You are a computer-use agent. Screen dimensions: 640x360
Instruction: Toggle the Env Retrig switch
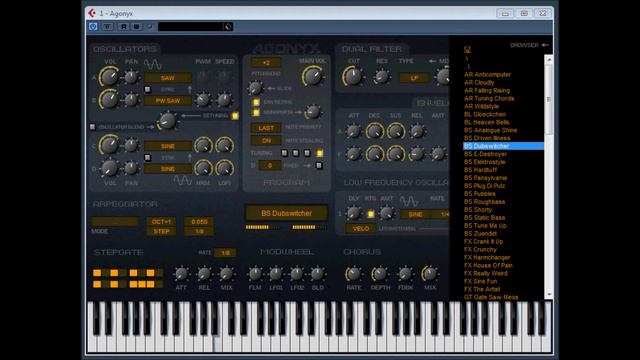256,102
